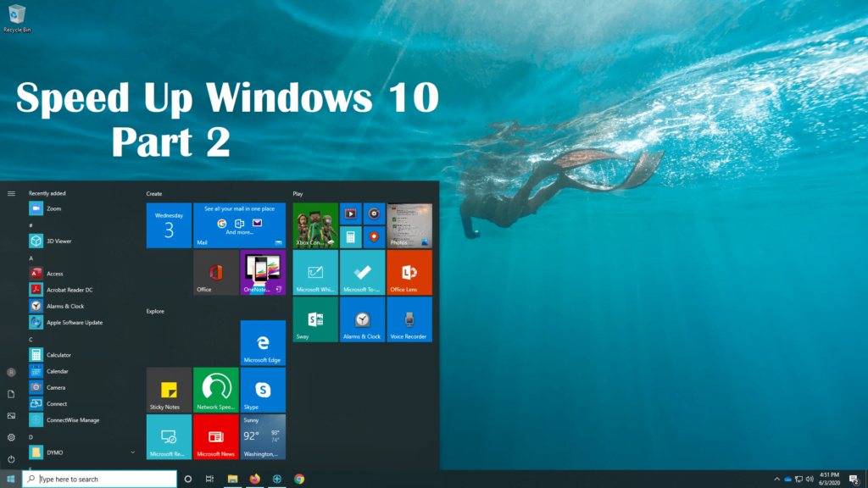Launch the Office Lens tile

pos(409,272)
